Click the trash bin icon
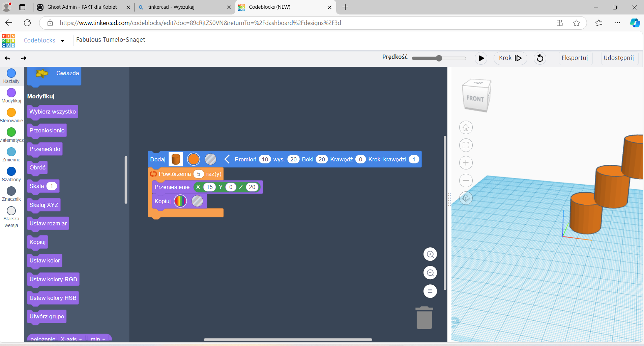644x346 pixels. (424, 318)
